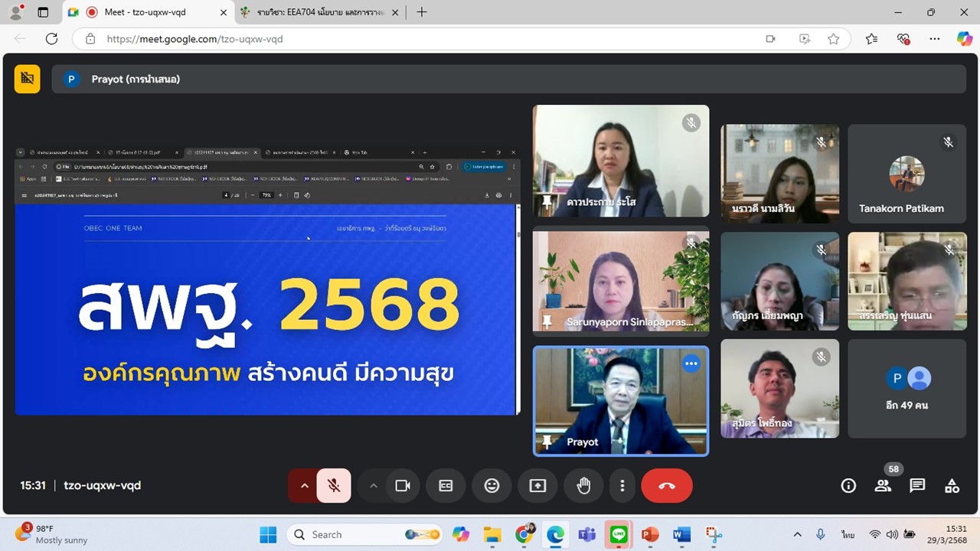Open the weather widget showing 98°F
The image size is (980, 551).
click(51, 534)
